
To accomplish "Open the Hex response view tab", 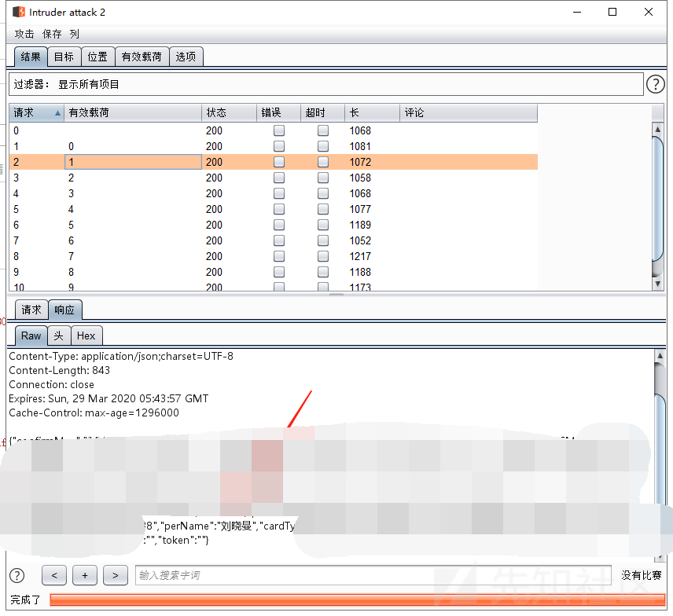I will [x=86, y=335].
